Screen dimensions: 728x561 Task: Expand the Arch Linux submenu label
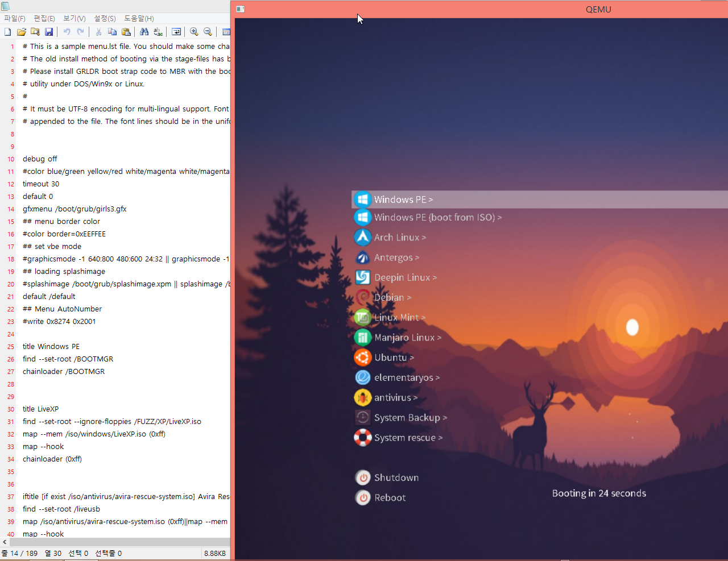pyautogui.click(x=400, y=237)
